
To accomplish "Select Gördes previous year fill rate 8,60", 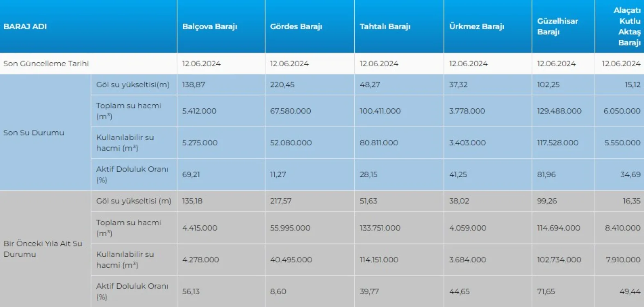I will click(278, 291).
